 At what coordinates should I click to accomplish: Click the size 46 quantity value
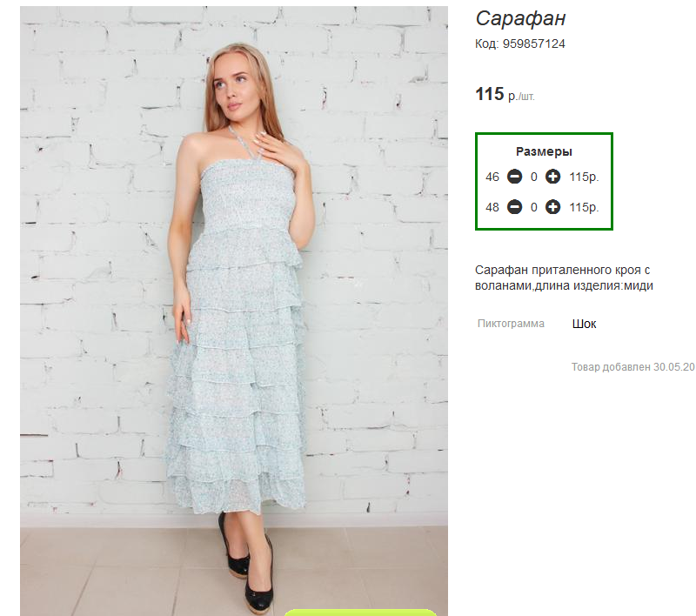[x=533, y=177]
